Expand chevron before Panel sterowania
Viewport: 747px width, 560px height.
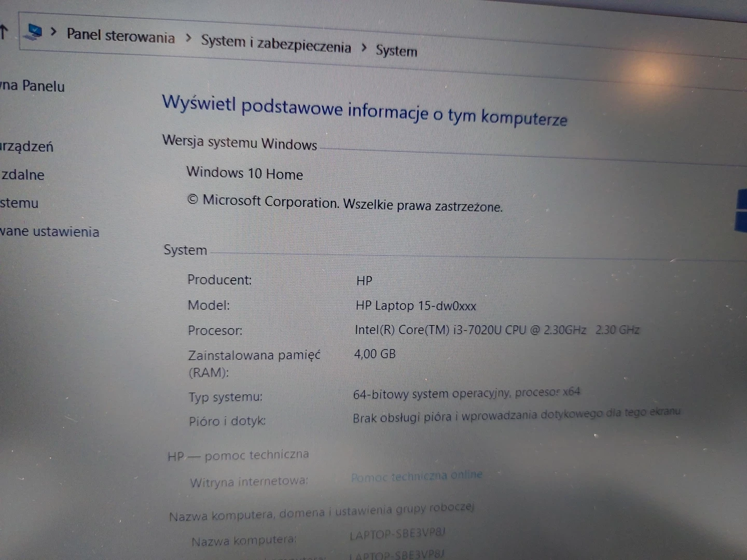point(53,32)
